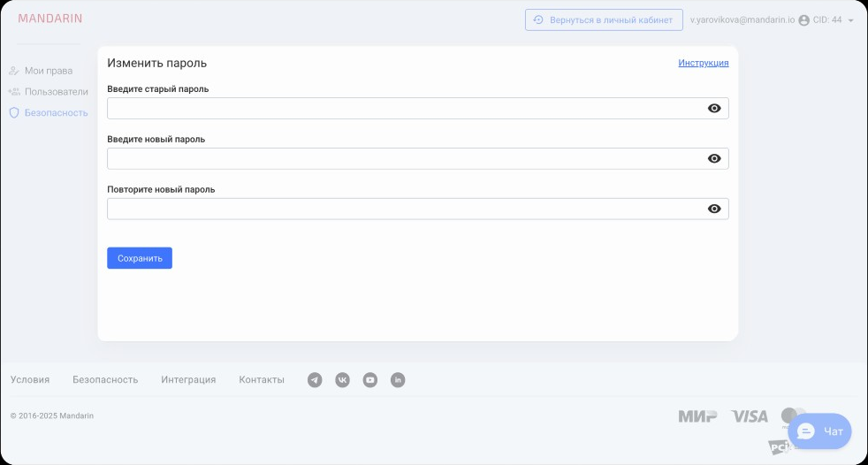The width and height of the screenshot is (868, 465).
Task: Go to Пользователи in the sidebar
Action: click(x=56, y=92)
